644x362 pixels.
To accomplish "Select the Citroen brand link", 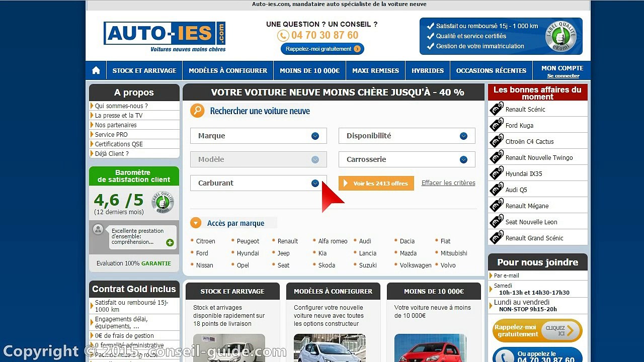I will [205, 241].
